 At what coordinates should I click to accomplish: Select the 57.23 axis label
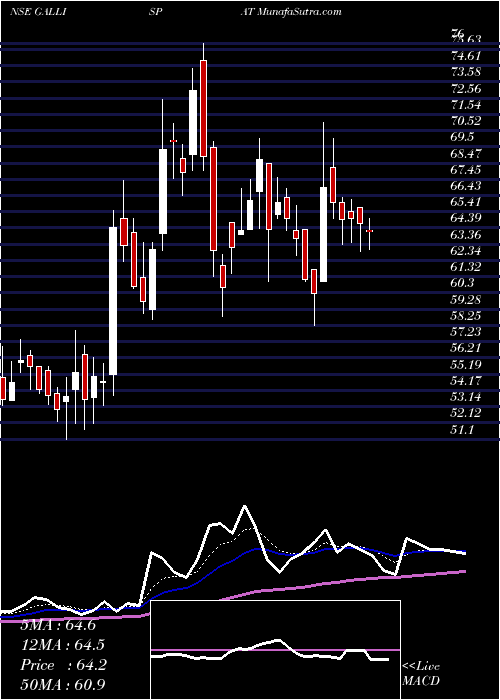(x=466, y=331)
